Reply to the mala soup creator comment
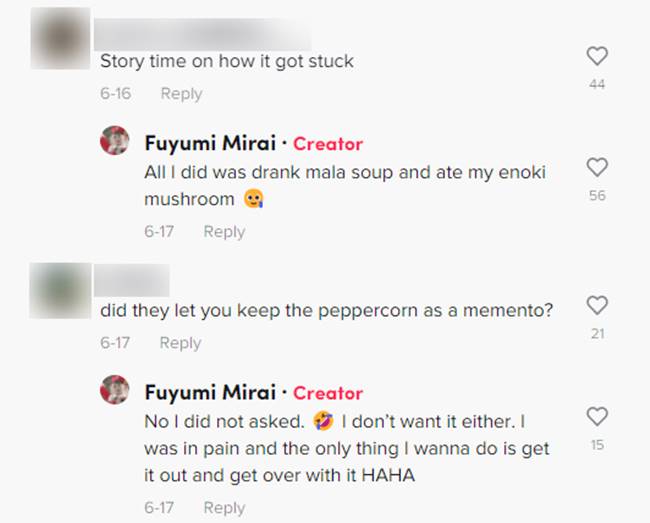650x523 pixels. tap(224, 232)
